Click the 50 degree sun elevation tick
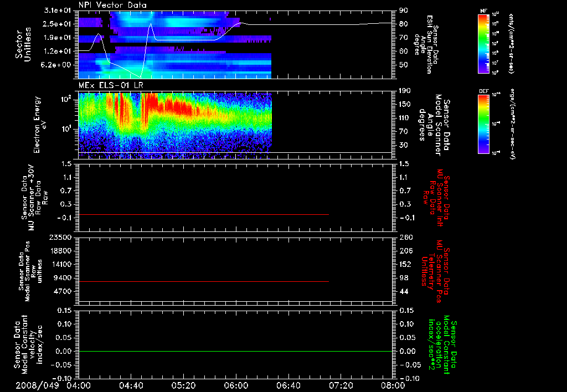The image size is (567, 392). click(x=403, y=65)
